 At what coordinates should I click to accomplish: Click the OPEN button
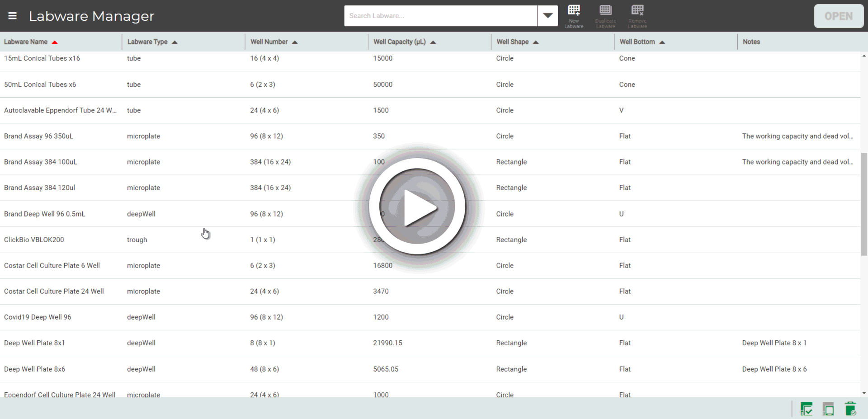point(839,16)
